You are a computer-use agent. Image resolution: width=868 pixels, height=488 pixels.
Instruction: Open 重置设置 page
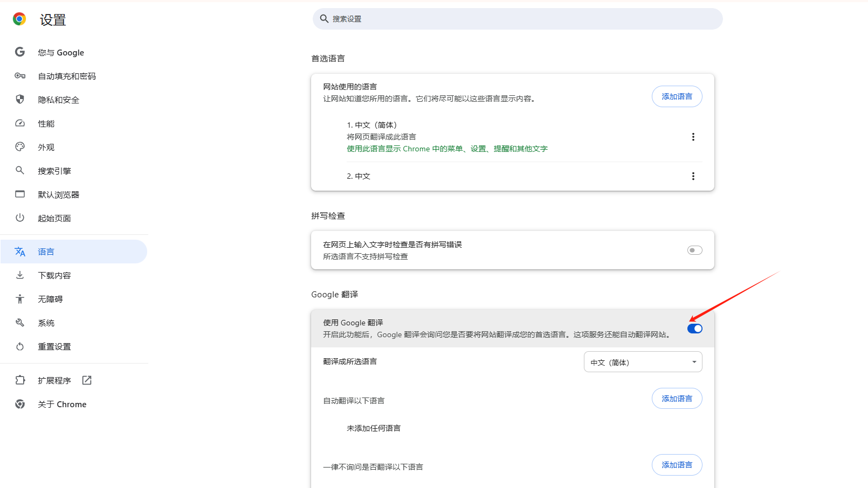tap(74, 346)
